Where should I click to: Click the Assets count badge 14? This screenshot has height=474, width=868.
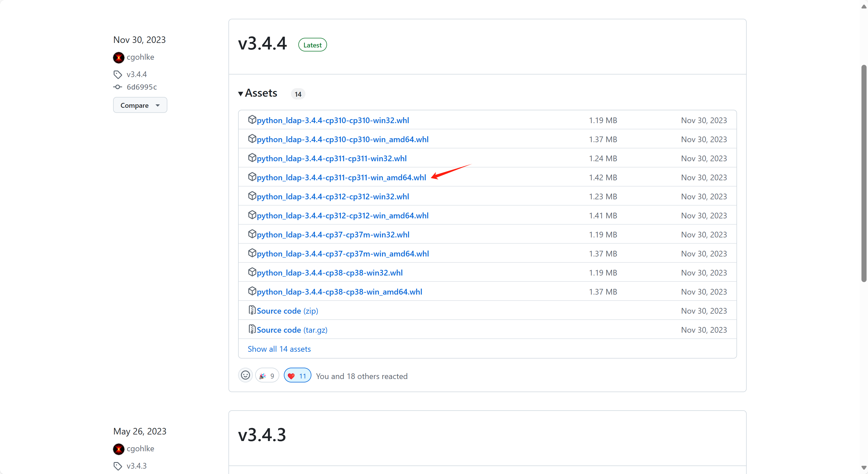(298, 94)
